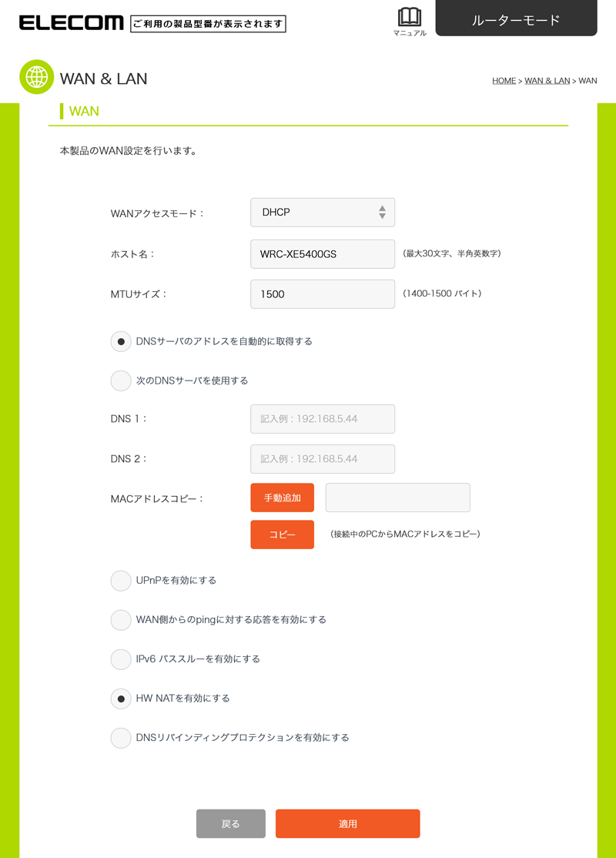
Task: Click the 戻る back button
Action: (x=231, y=823)
